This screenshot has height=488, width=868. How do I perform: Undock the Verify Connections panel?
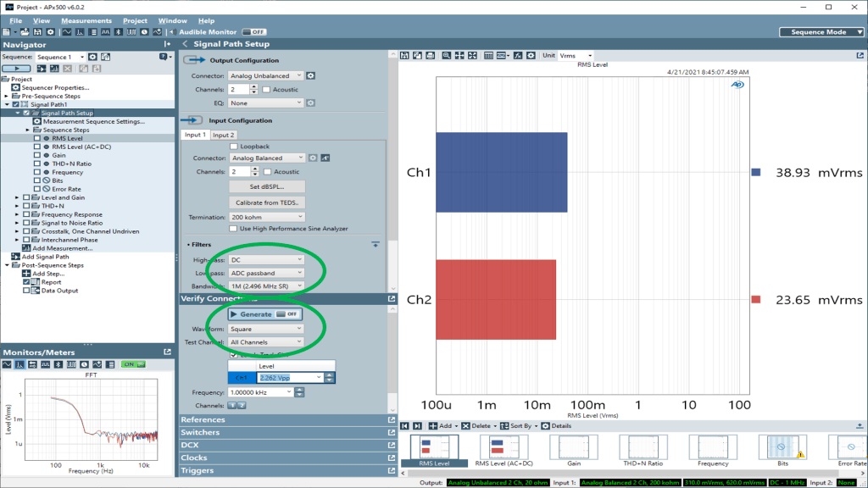pos(392,299)
